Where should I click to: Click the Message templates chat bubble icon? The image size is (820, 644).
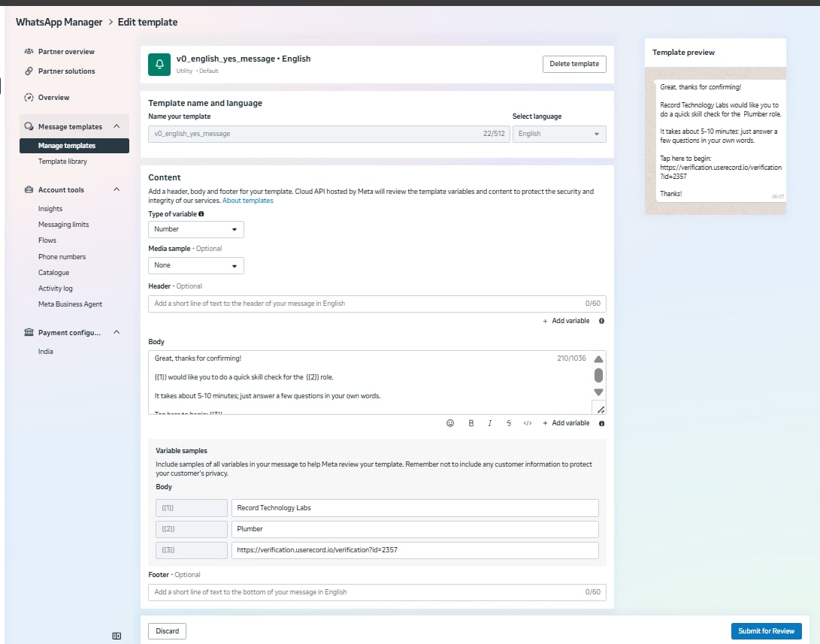(x=29, y=126)
